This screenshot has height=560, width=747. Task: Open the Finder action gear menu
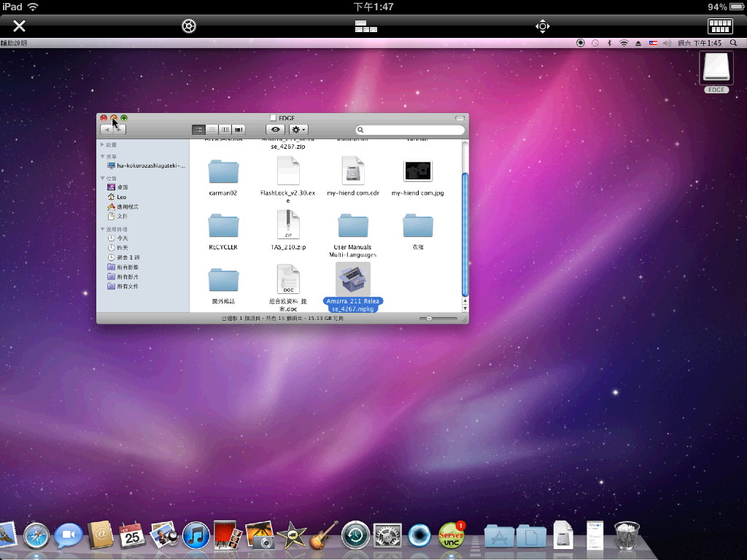[298, 130]
